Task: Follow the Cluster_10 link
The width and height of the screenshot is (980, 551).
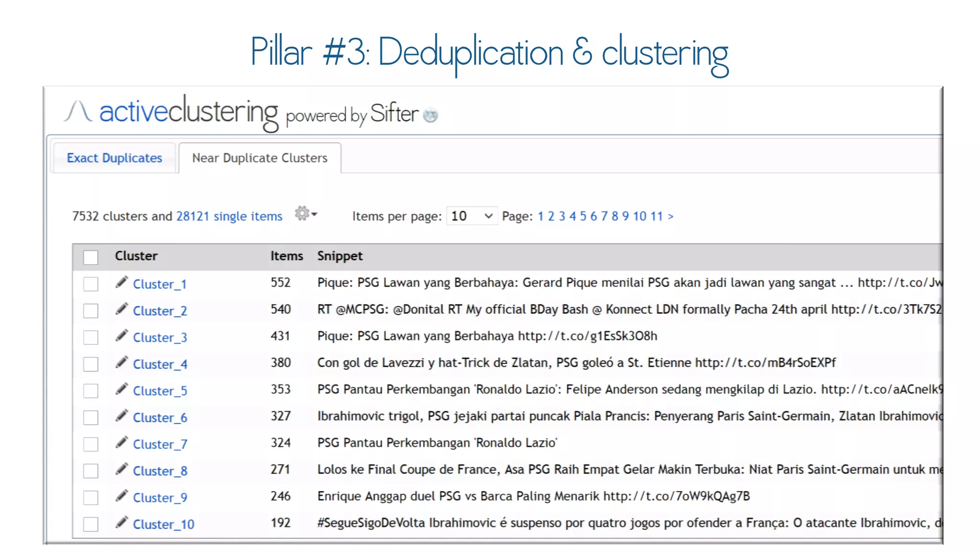Action: click(164, 525)
